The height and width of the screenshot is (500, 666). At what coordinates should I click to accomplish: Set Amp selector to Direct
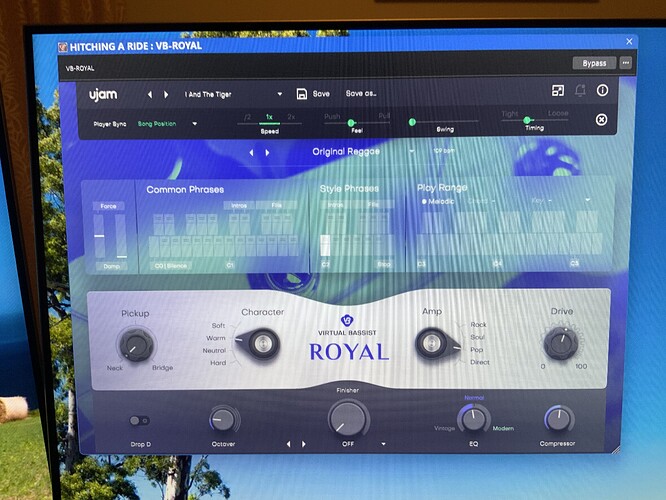[x=480, y=362]
